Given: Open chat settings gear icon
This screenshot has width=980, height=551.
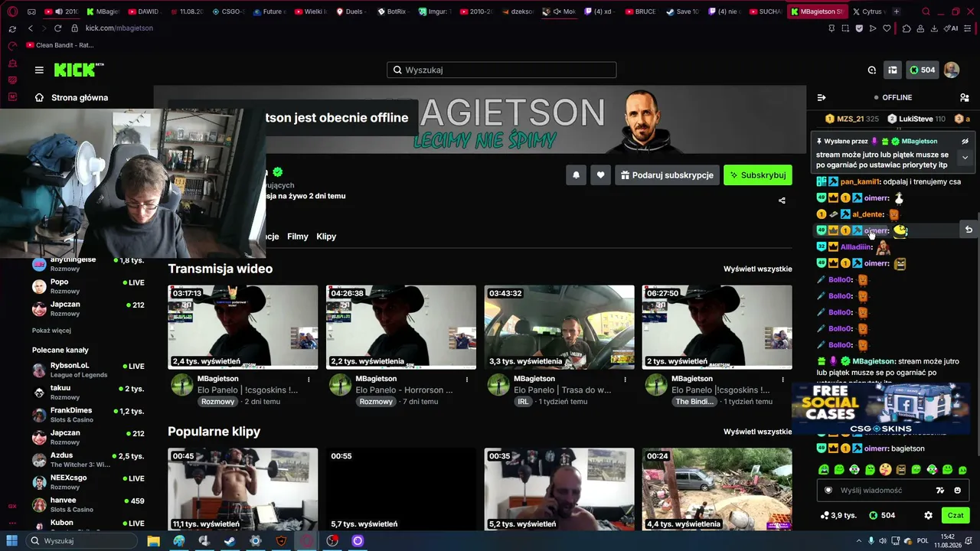Looking at the screenshot, I should pos(929,516).
